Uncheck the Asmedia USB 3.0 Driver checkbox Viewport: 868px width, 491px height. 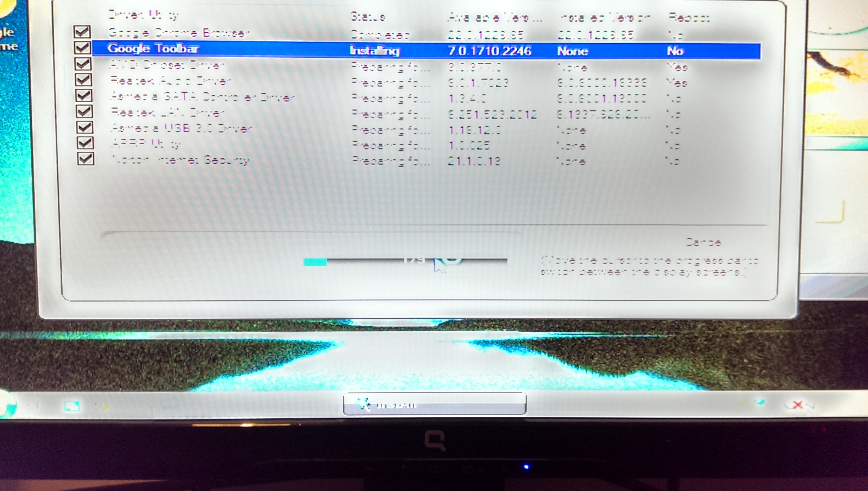(85, 127)
